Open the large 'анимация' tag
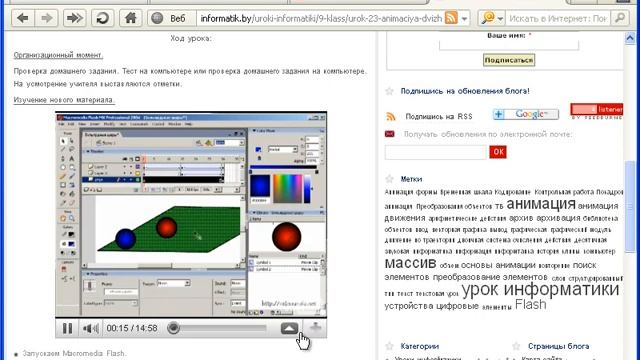Viewport: 640px width, 360px height. pos(541,203)
